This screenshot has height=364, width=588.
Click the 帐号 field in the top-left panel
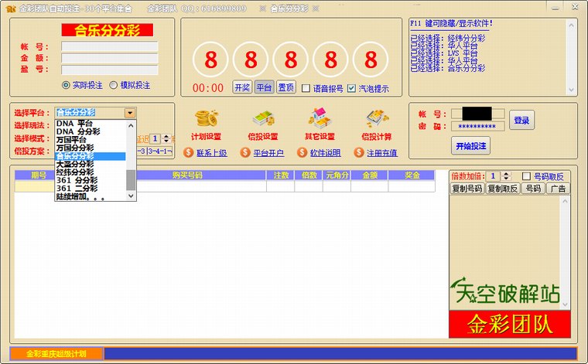(x=109, y=46)
